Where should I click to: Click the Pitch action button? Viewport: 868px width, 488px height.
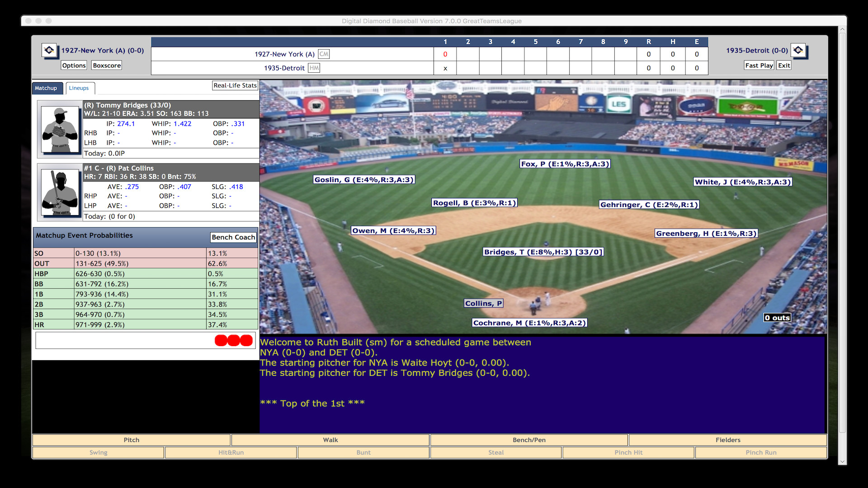pyautogui.click(x=131, y=440)
